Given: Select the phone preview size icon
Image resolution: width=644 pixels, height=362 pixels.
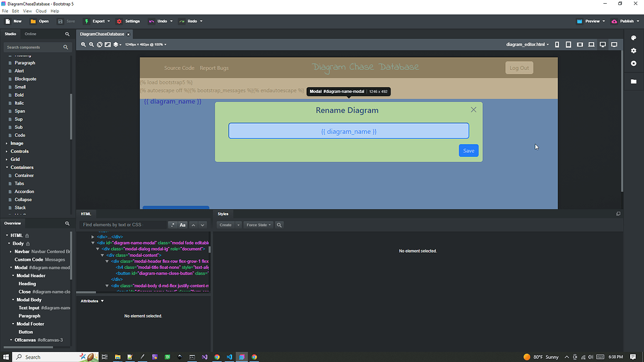Looking at the screenshot, I should [557, 44].
